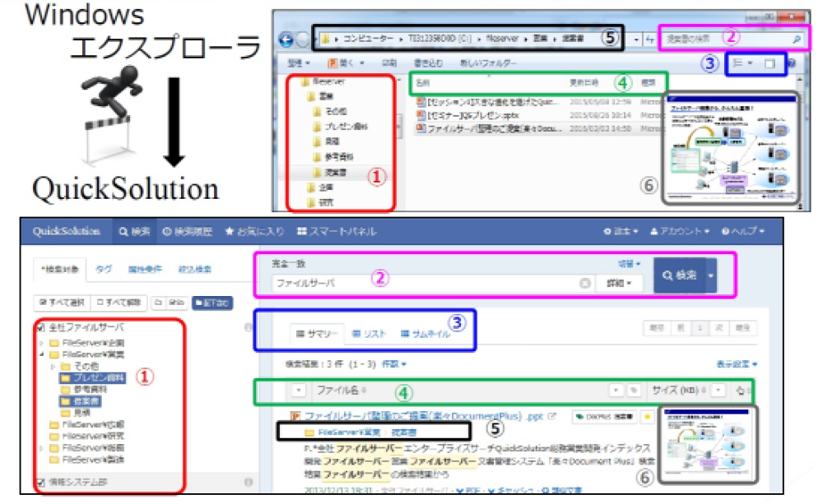Click the 書き込む button in Explorer toolbar
The width and height of the screenshot is (823, 504).
428,63
